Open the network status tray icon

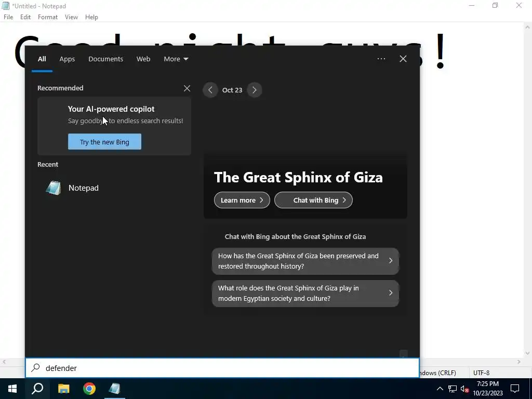coord(453,389)
